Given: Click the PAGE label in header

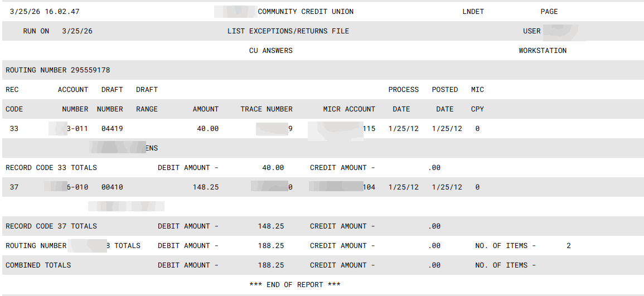Looking at the screenshot, I should point(549,12).
